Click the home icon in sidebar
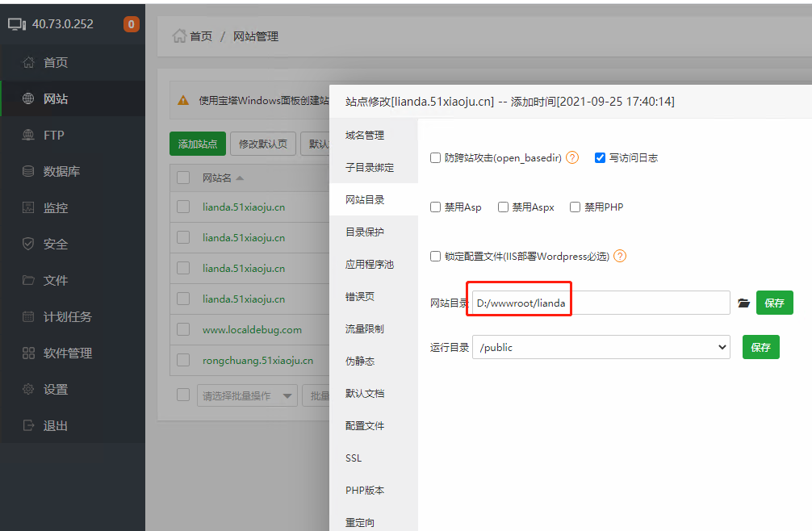Screen dimensions: 812x531 tap(28, 63)
